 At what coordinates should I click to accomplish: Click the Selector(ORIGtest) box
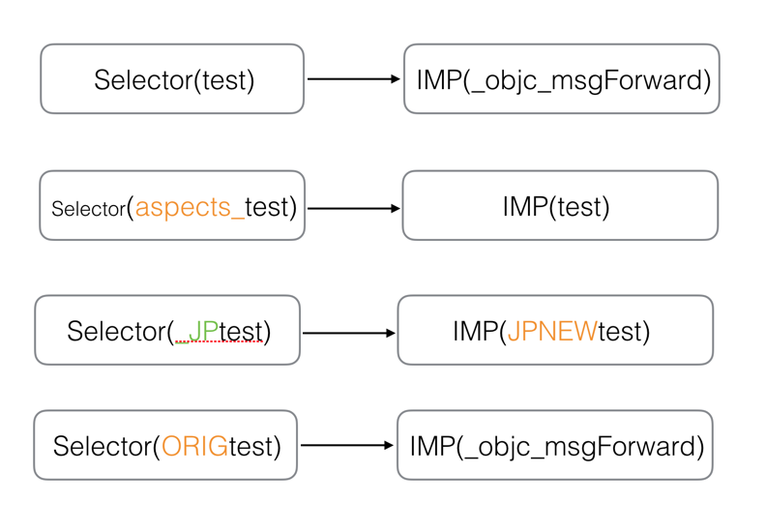(165, 446)
